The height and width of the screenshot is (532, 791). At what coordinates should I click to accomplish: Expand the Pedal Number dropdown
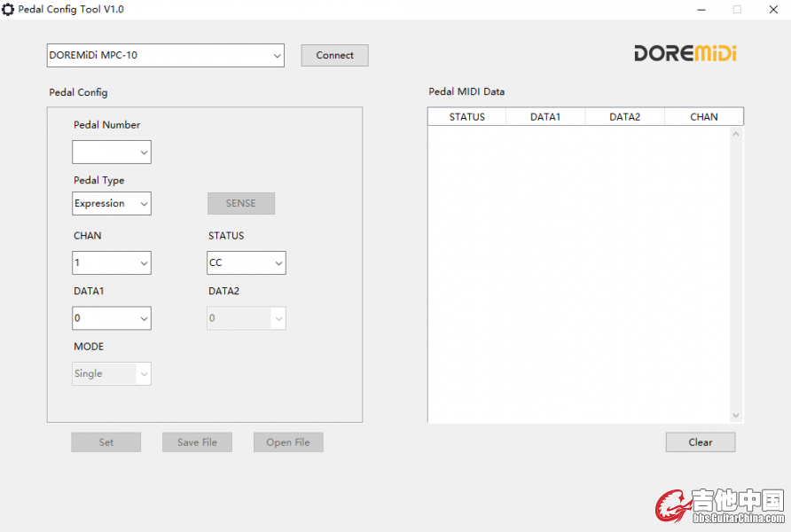pos(112,153)
